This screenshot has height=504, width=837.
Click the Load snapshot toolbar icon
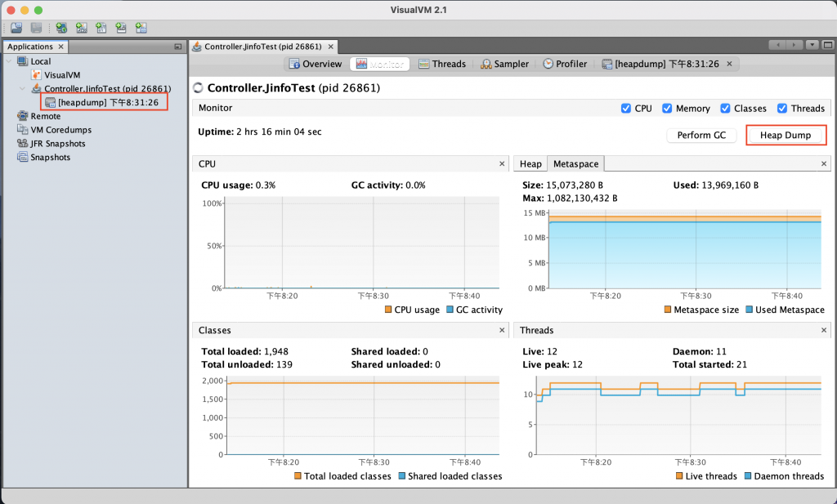pos(16,28)
